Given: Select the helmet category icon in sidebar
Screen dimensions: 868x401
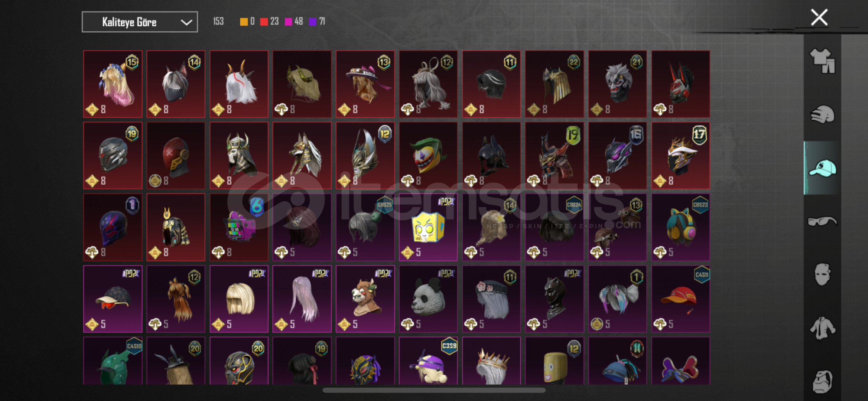Looking at the screenshot, I should pyautogui.click(x=822, y=114).
